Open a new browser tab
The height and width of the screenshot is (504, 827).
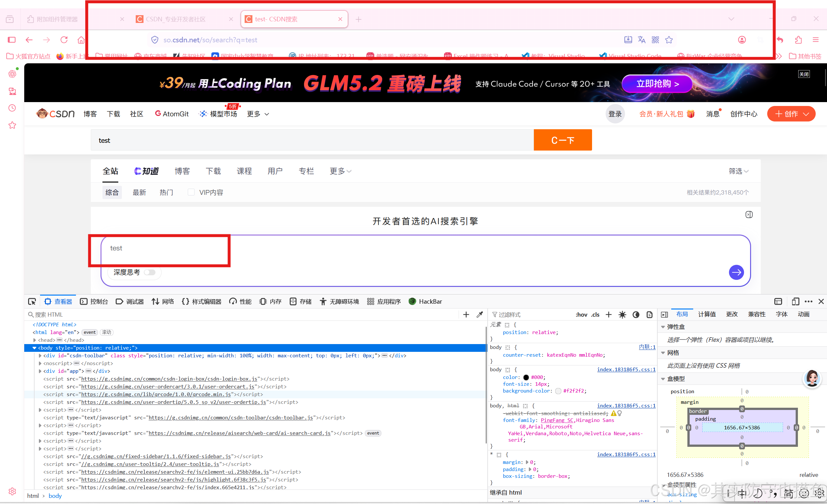pyautogui.click(x=358, y=19)
